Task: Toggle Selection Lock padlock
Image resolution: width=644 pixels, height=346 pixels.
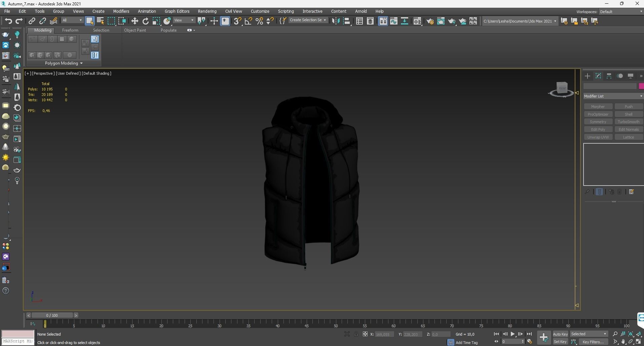Action: (x=356, y=334)
